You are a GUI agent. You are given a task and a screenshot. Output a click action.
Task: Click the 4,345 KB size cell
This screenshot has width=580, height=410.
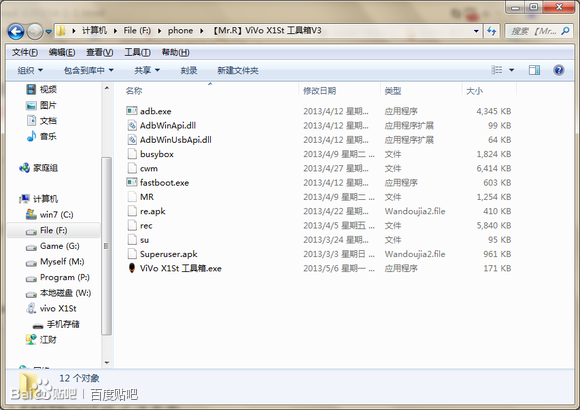point(493,111)
